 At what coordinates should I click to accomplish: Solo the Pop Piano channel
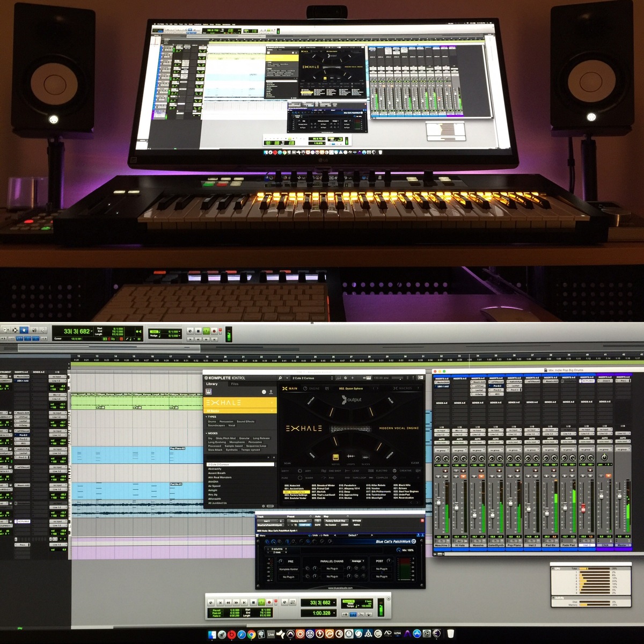pos(510,476)
